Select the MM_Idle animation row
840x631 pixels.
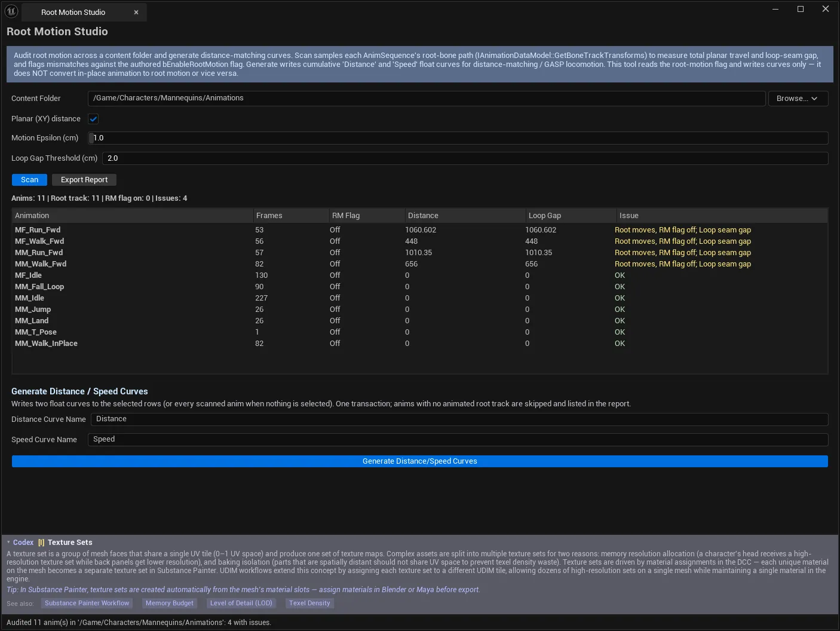tap(419, 298)
